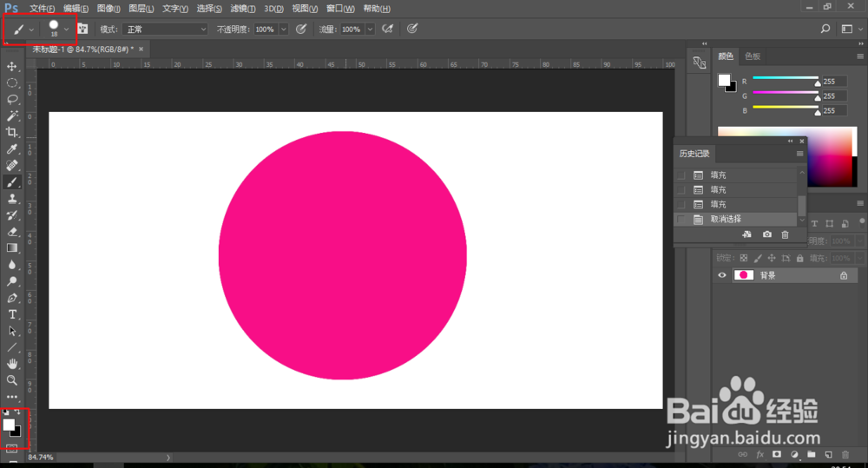Open the workspace switcher dropdown

coord(852,29)
